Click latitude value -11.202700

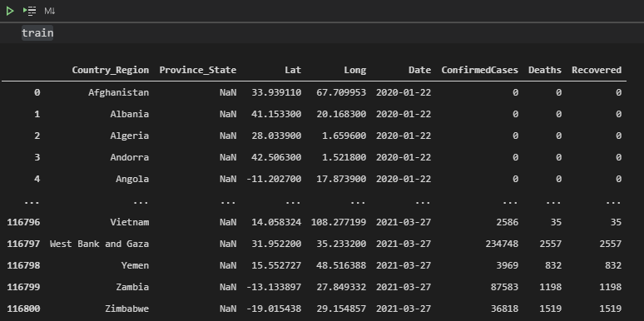(x=274, y=179)
